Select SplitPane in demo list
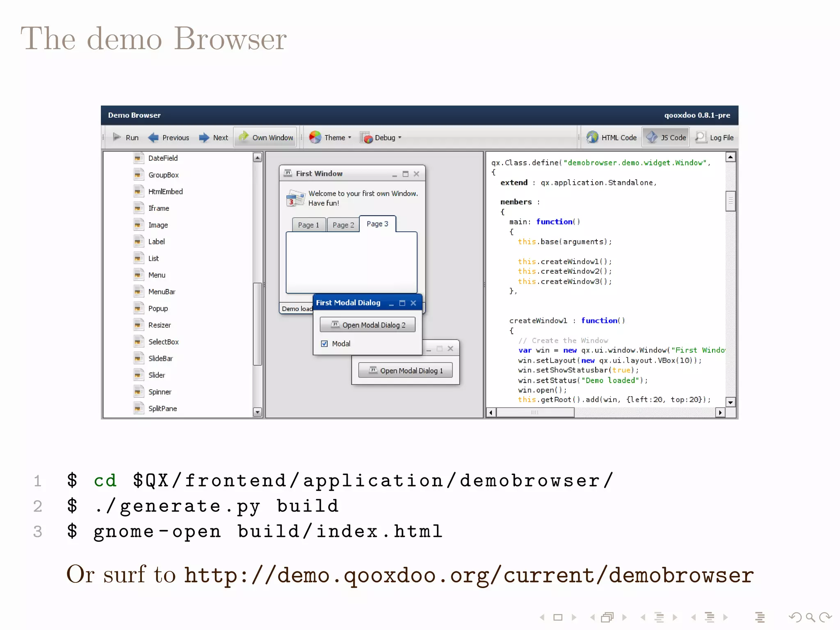The image size is (840, 630). 162,409
